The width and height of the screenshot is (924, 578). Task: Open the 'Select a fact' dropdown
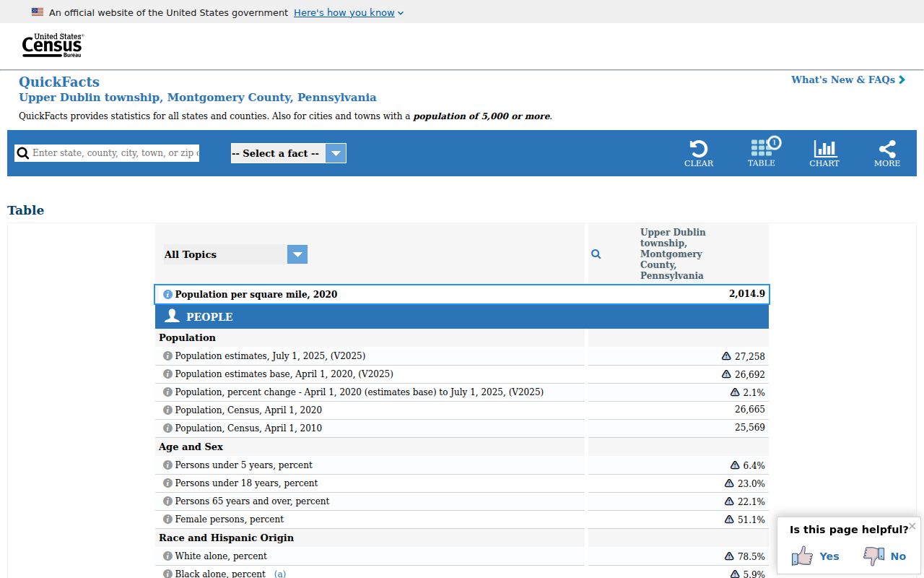tap(289, 153)
